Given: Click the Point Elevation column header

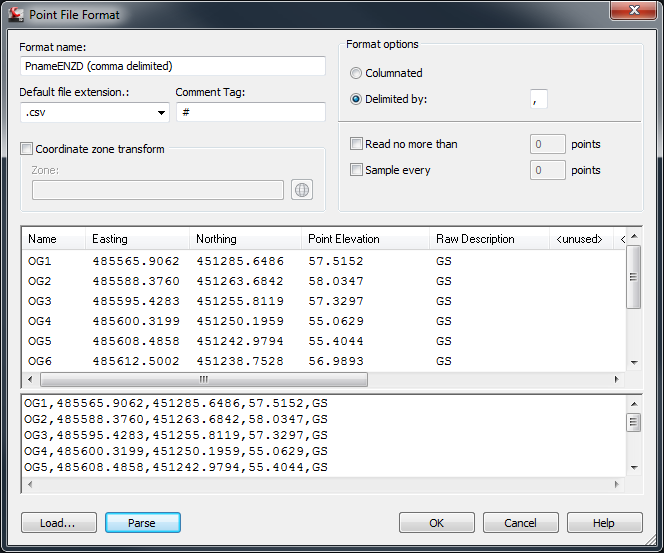Looking at the screenshot, I should [x=365, y=239].
